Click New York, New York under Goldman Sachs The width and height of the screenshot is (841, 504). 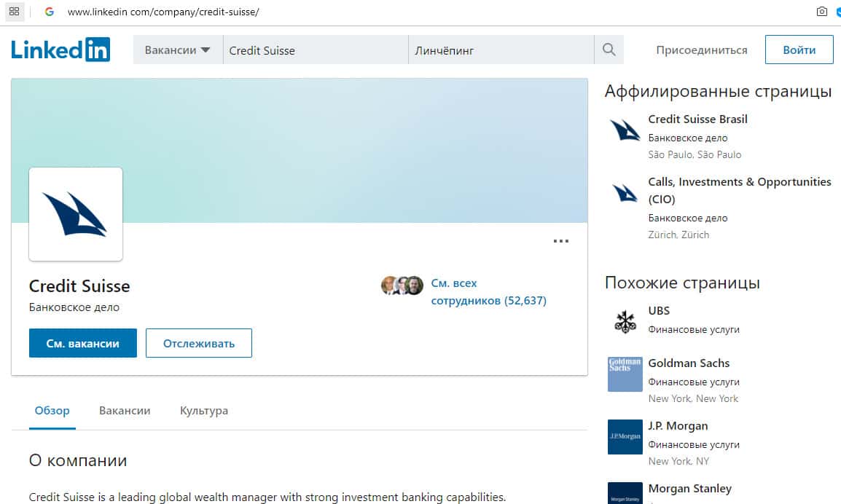[693, 398]
